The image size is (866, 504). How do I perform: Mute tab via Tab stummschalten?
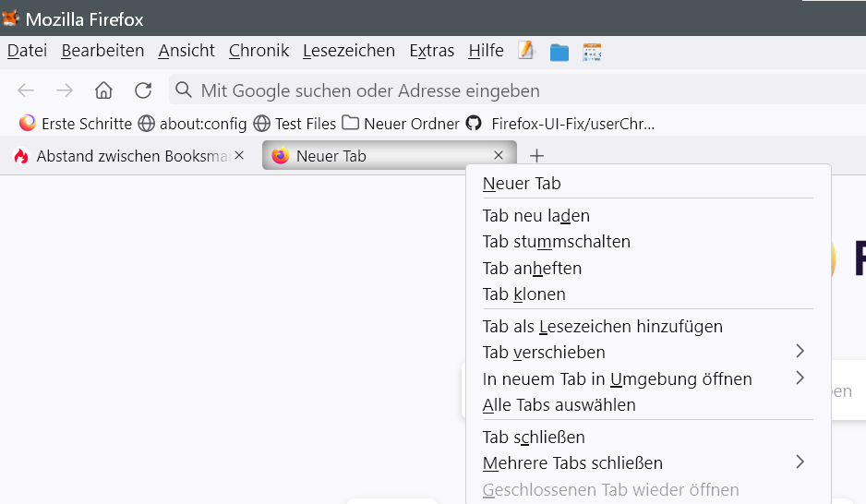(x=556, y=242)
